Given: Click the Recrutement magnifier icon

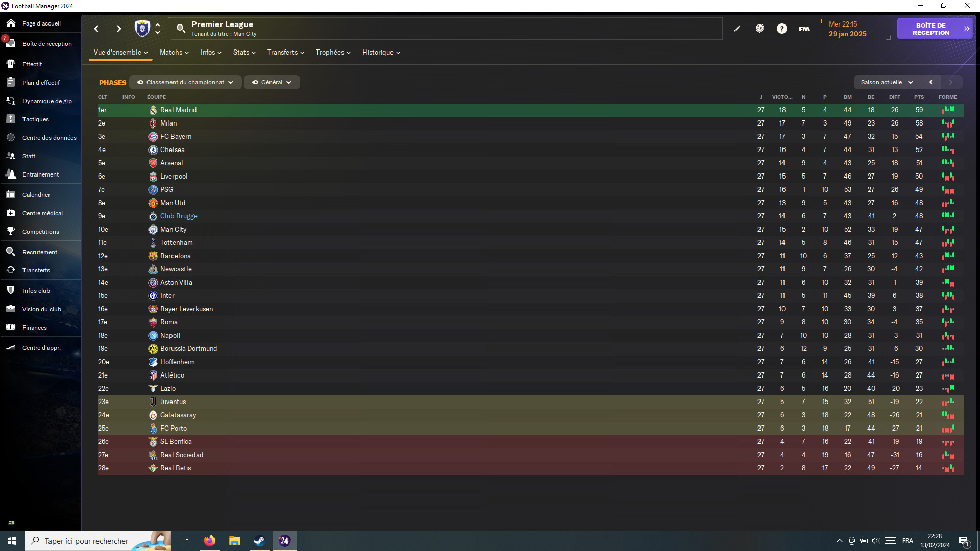Looking at the screenshot, I should point(11,252).
